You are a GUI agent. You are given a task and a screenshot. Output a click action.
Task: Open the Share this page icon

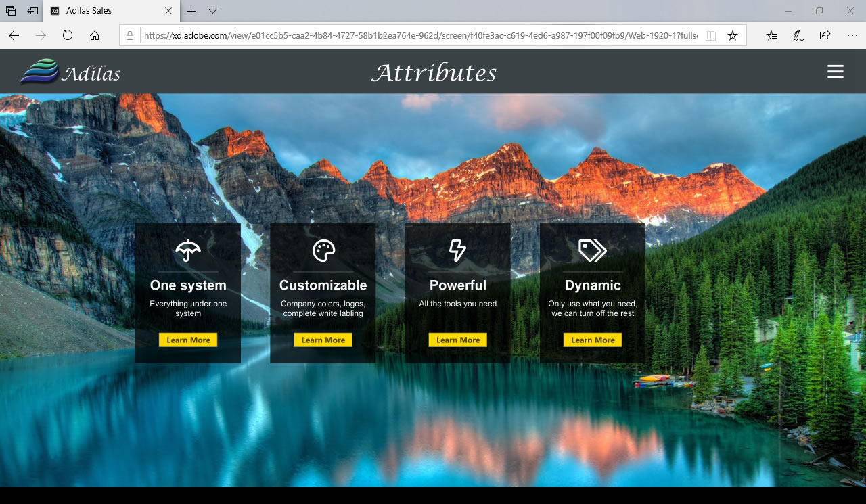click(825, 35)
